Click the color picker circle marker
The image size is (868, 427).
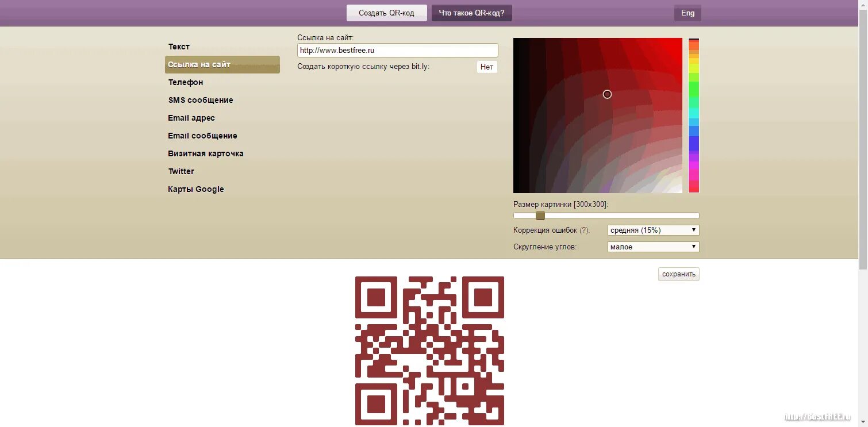click(x=607, y=94)
